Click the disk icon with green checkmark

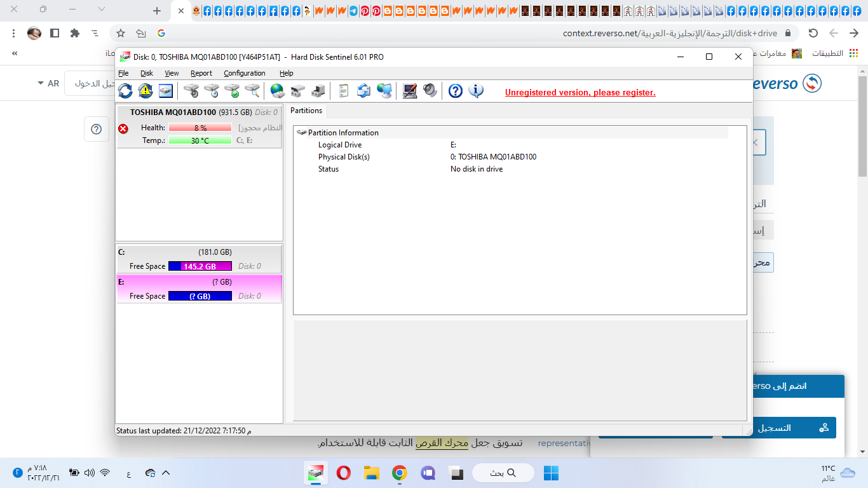click(232, 91)
